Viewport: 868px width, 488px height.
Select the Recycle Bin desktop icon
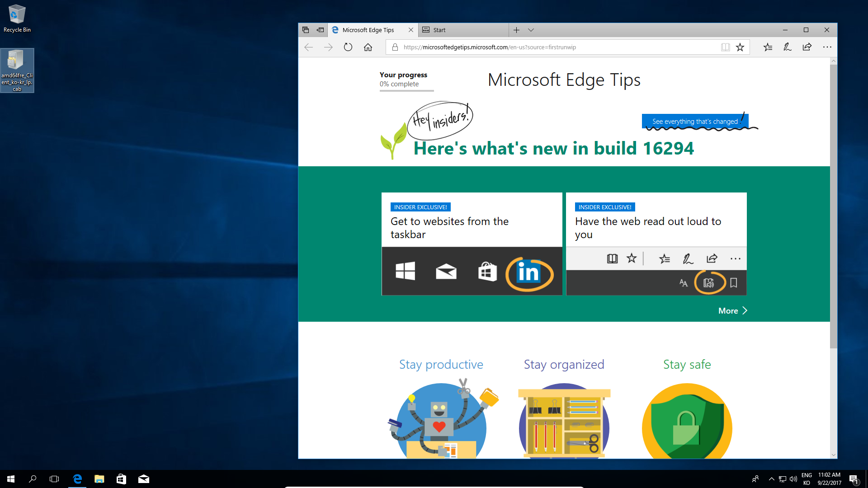pos(17,19)
